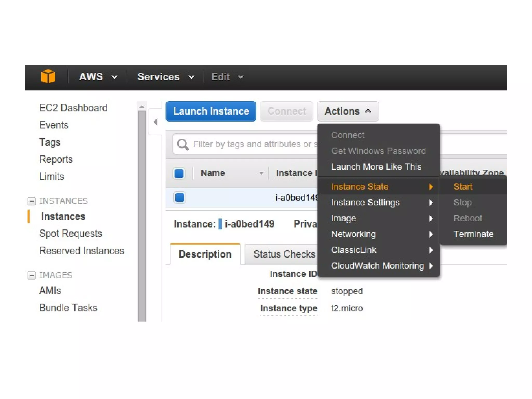
Task: Collapse the sidebar with left arrow icon
Action: coord(156,122)
